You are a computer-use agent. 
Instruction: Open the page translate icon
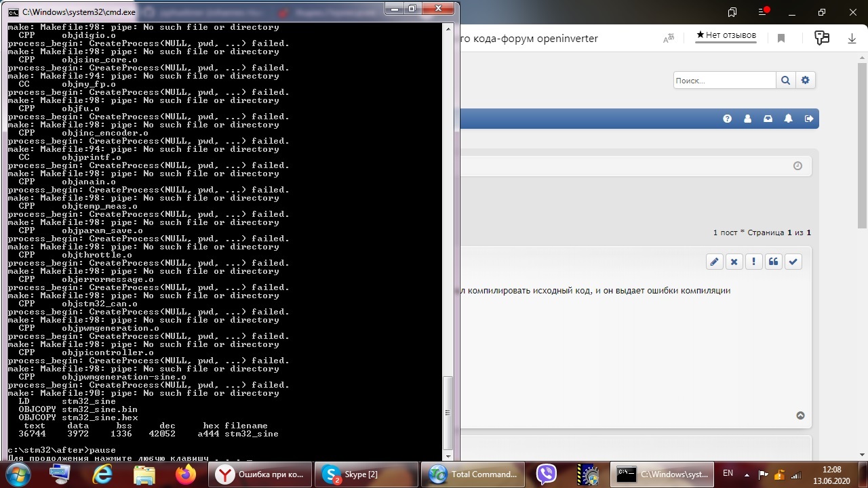[669, 39]
